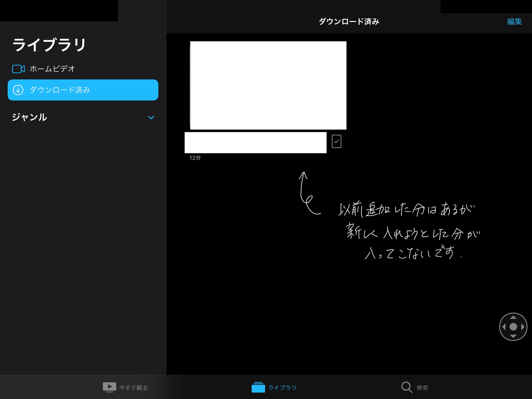Tap the video title below thumbnail
Image resolution: width=532 pixels, height=399 pixels.
pyautogui.click(x=255, y=142)
